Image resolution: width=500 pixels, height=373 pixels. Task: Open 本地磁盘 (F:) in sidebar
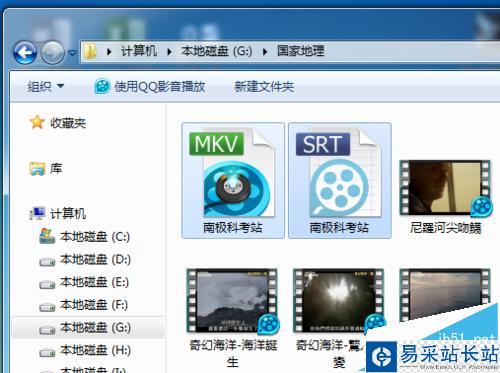[94, 305]
